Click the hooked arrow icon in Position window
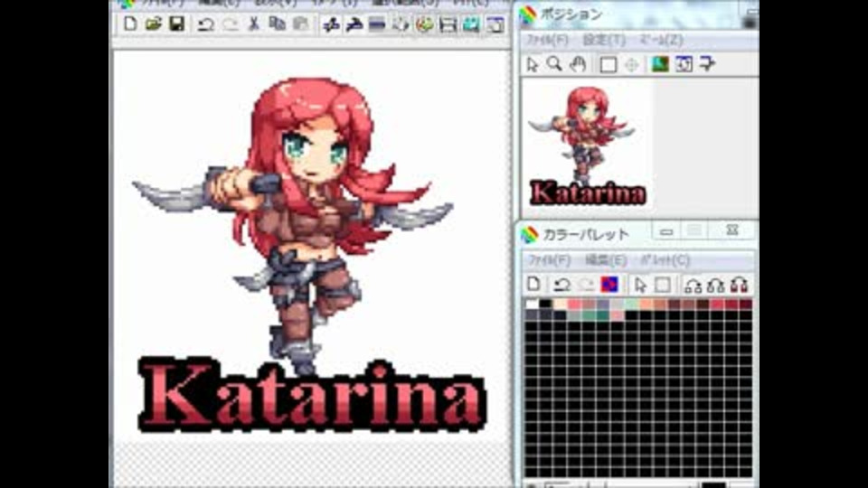This screenshot has height=488, width=868. tap(707, 64)
